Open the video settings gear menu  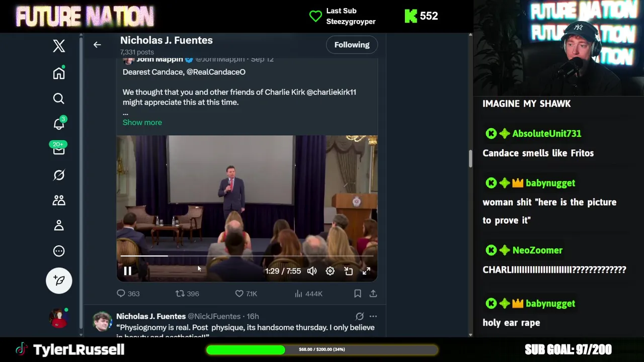[330, 271]
